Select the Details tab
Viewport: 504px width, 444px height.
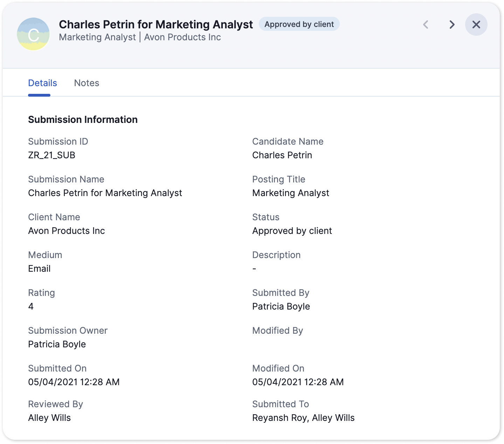coord(42,83)
